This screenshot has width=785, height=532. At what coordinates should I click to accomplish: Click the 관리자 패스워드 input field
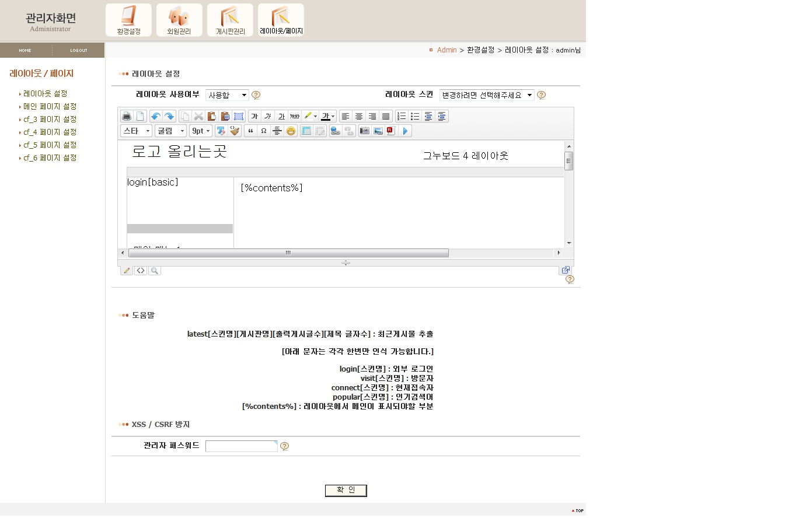pos(241,446)
